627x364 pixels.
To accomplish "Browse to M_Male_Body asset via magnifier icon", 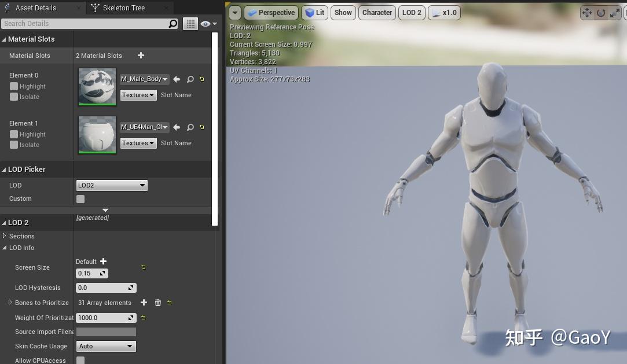I will coord(190,79).
